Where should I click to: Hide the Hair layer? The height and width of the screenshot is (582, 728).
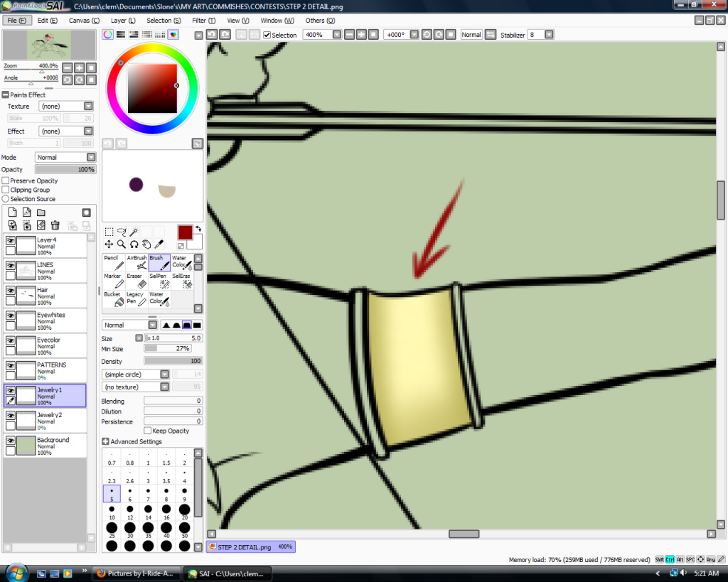11,291
